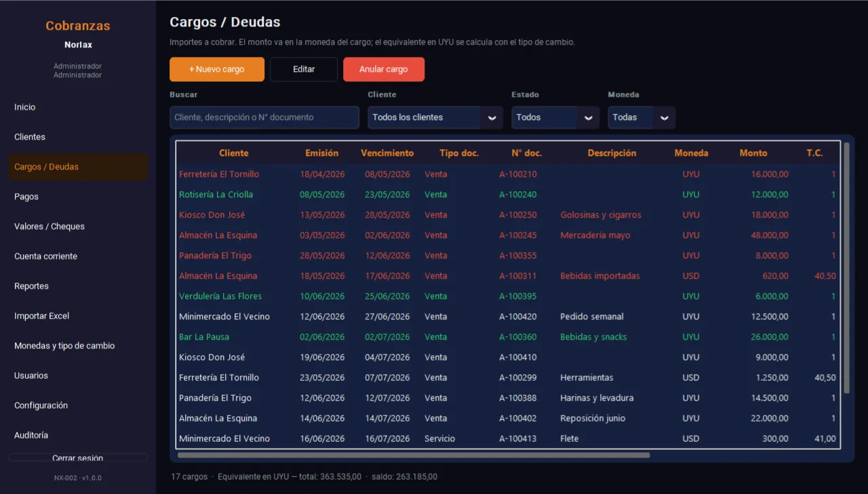
Task: Click the Cerrar sesión button
Action: 78,458
